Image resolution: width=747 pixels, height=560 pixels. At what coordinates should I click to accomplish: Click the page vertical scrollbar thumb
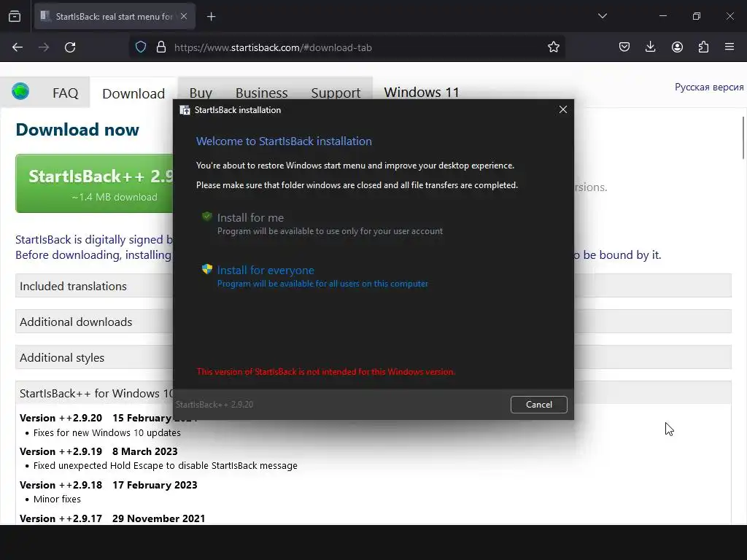[x=743, y=138]
